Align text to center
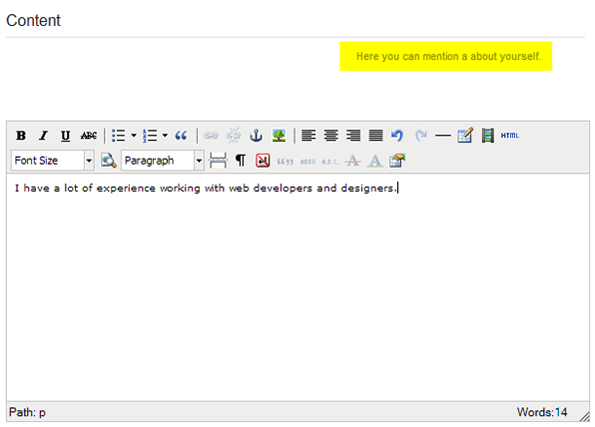This screenshot has width=595, height=427. click(x=331, y=136)
